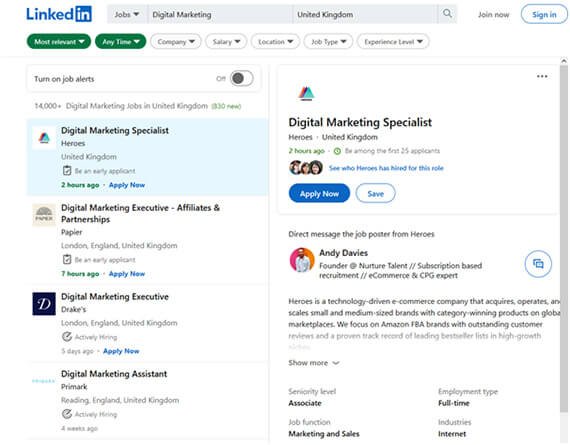Expand the Company filter
Image resolution: width=570 pixels, height=445 pixels.
point(176,42)
